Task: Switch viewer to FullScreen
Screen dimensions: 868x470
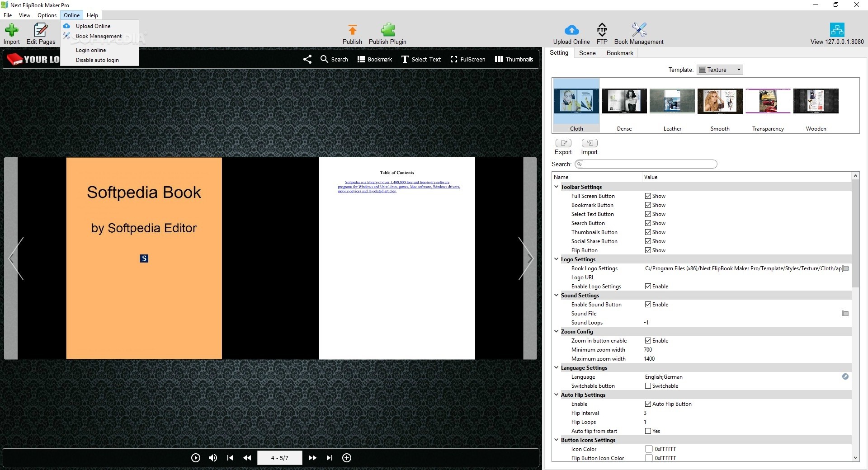Action: tap(468, 59)
